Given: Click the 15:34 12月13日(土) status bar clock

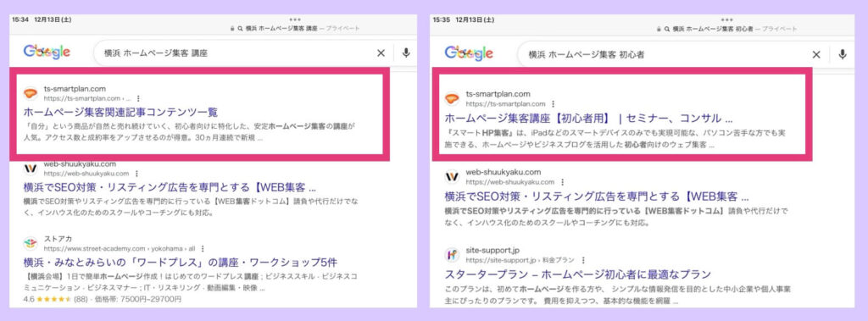Looking at the screenshot, I should click(x=42, y=19).
